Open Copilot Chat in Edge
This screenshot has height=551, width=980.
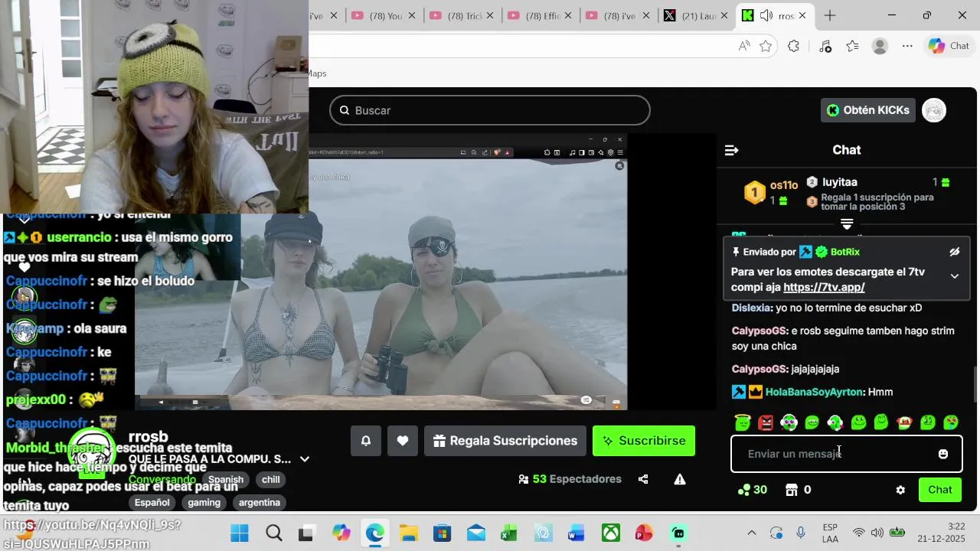point(949,46)
